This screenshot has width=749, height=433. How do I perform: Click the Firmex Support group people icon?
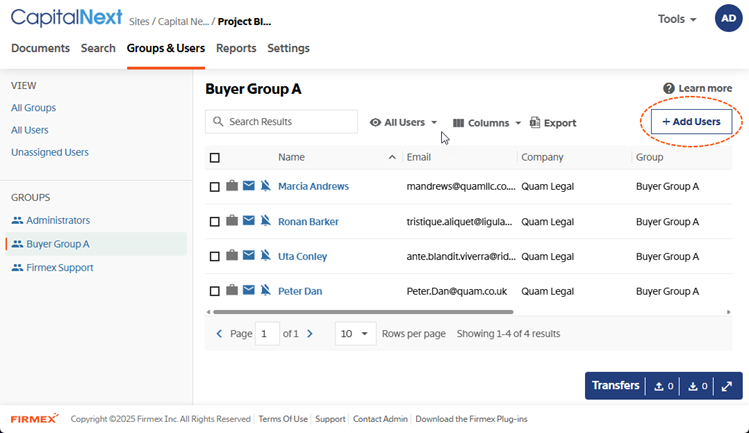(x=17, y=268)
